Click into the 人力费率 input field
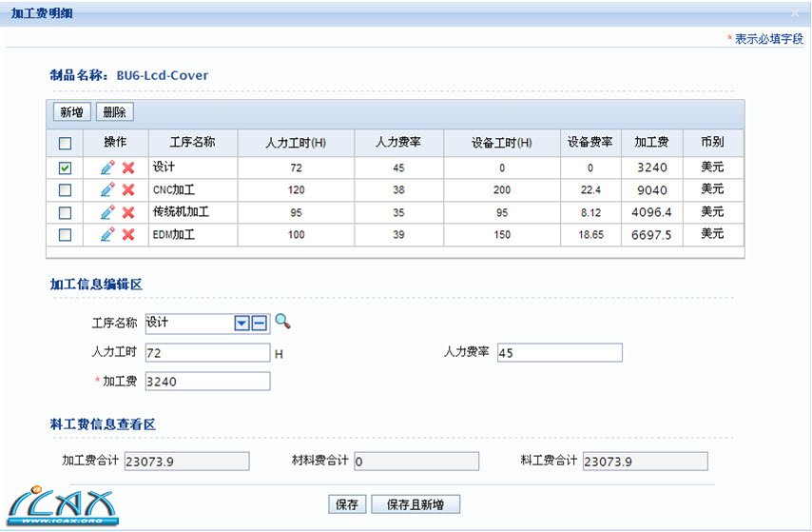The width and height of the screenshot is (812, 532). coord(559,353)
